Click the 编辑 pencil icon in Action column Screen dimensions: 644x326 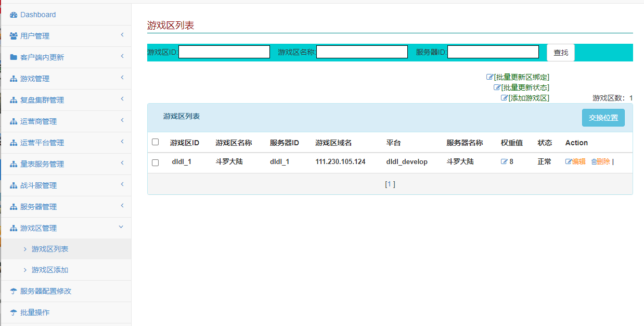coord(568,162)
